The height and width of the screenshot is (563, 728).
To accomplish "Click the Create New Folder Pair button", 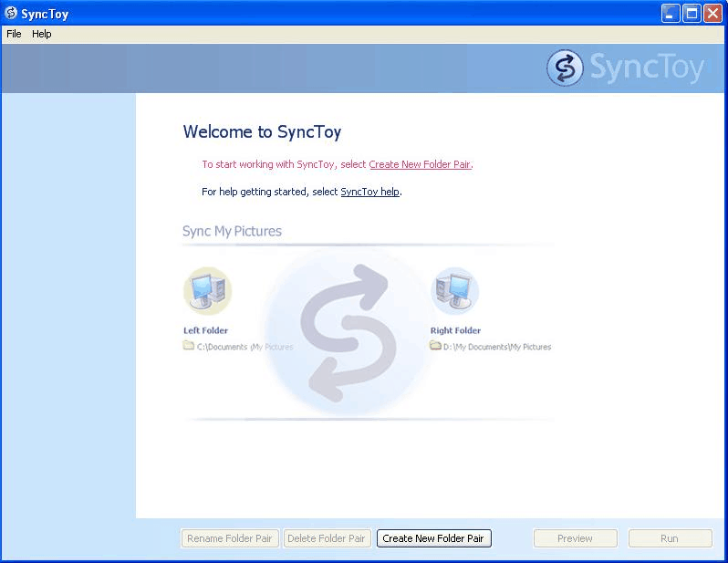I will [433, 538].
